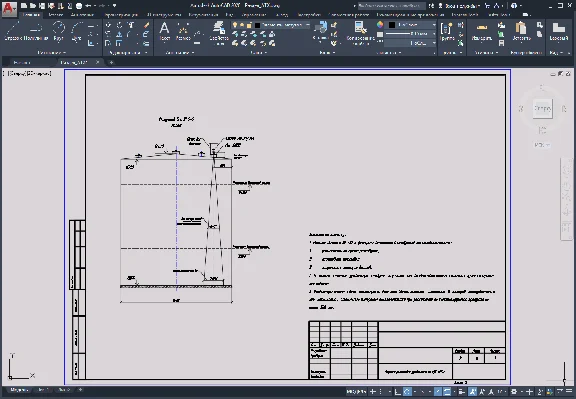Open the AutoCAD application menu logo
This screenshot has width=576, height=399.
point(9,9)
